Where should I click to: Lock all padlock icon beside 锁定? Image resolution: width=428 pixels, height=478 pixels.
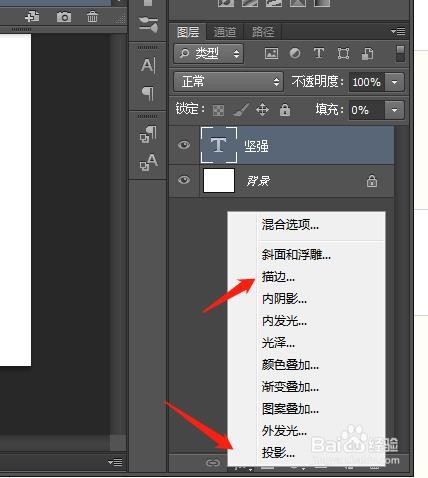pos(285,110)
